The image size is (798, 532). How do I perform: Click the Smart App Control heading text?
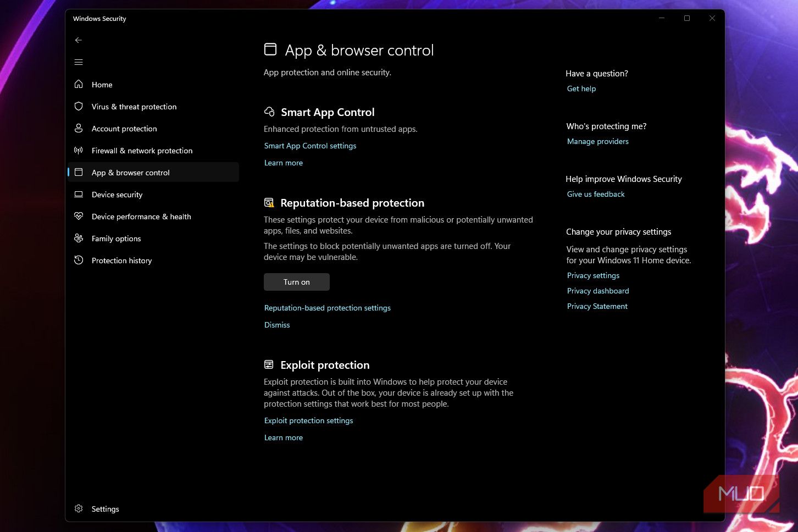[328, 112]
